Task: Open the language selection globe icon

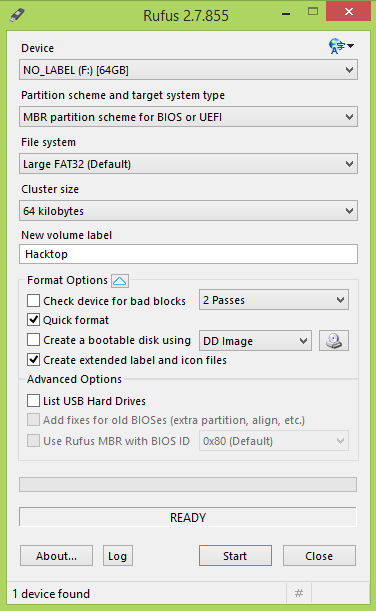Action: [x=341, y=46]
